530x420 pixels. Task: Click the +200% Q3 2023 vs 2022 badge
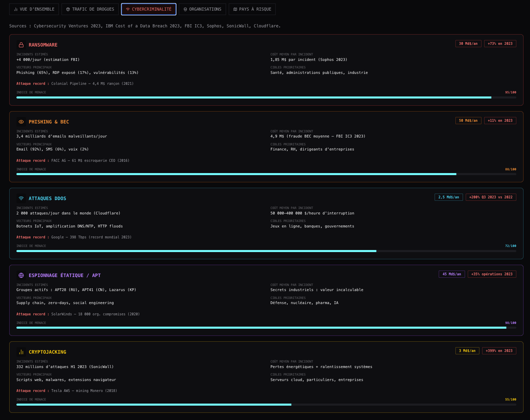[491, 197]
